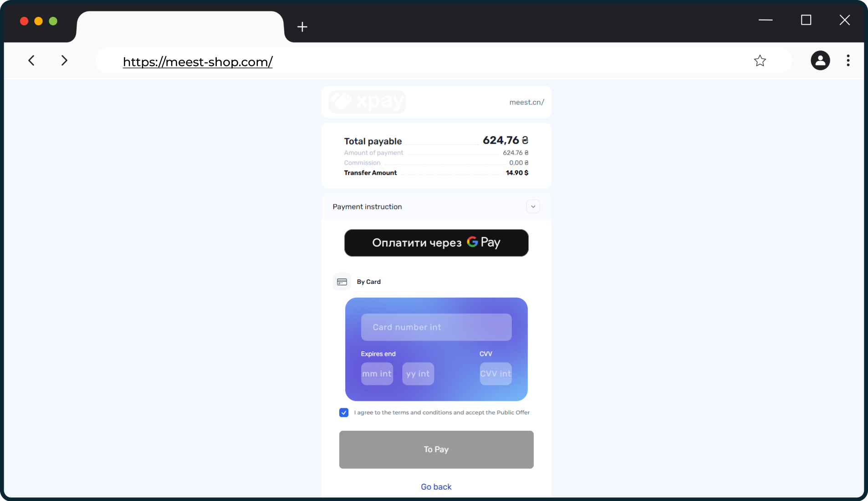Close the browser window
Image resolution: width=868 pixels, height=501 pixels.
[x=845, y=20]
